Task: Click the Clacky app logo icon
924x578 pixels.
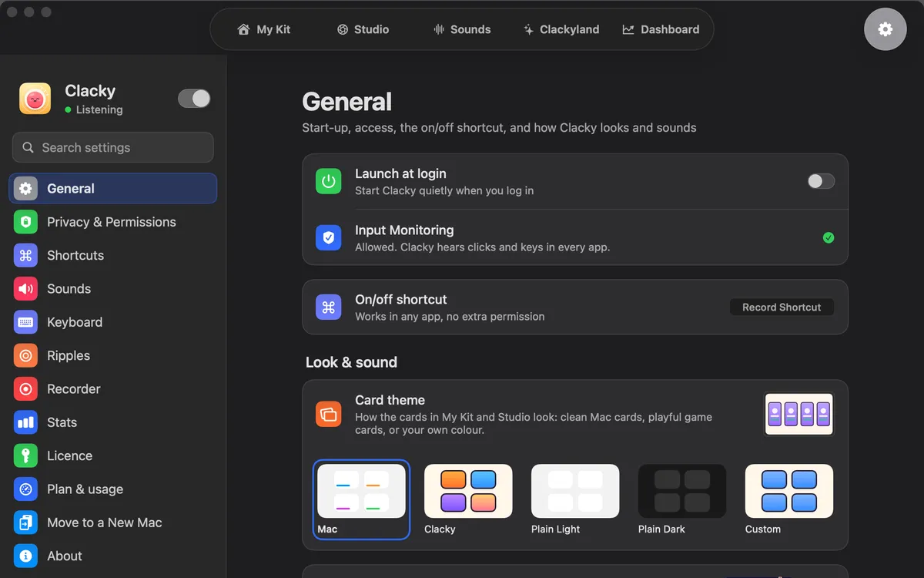Action: [35, 99]
